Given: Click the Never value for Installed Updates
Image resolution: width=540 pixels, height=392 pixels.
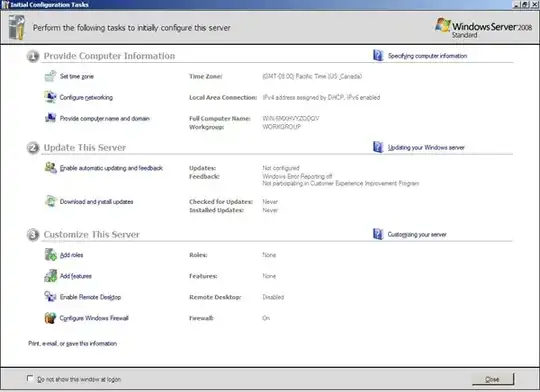Looking at the screenshot, I should (x=270, y=210).
